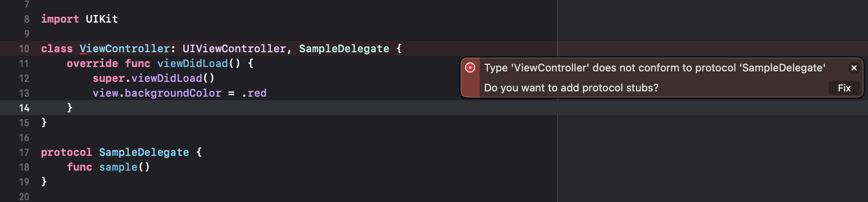Dismiss the error banner with X
Image resolution: width=868 pixels, height=202 pixels.
point(854,68)
